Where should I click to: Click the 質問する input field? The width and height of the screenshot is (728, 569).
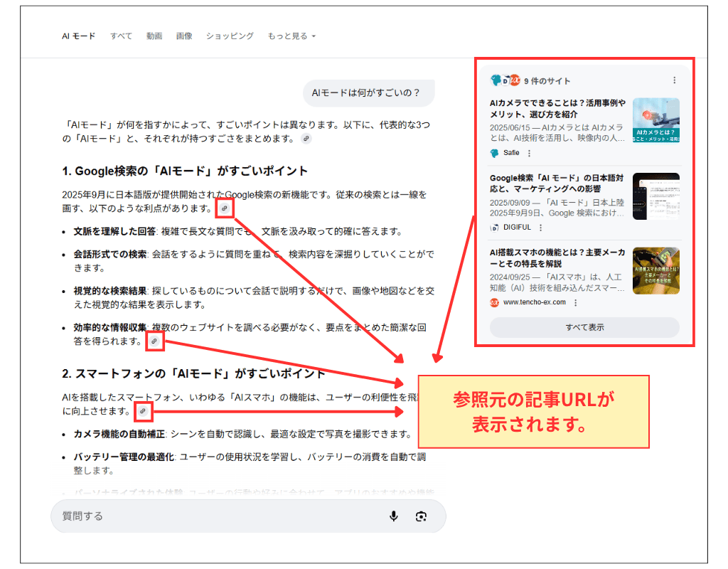pyautogui.click(x=213, y=516)
